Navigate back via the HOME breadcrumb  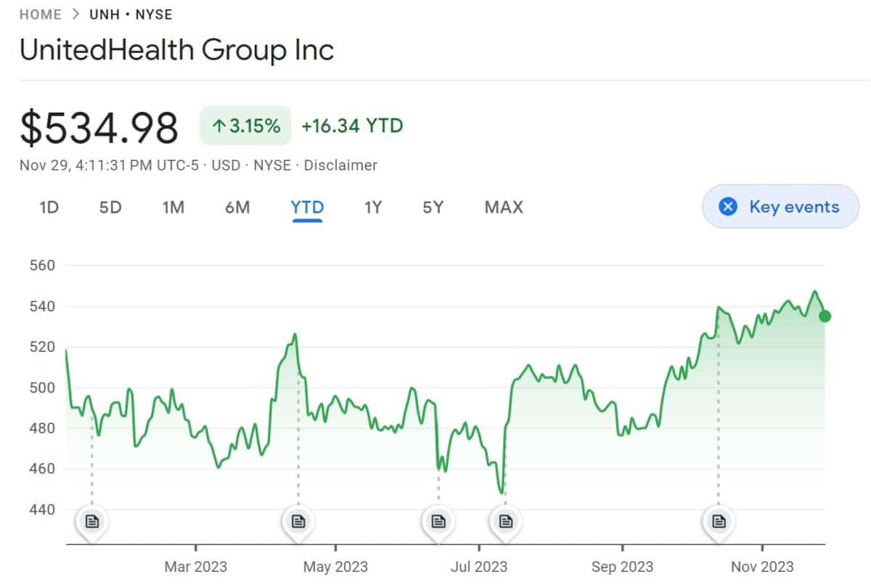point(40,14)
